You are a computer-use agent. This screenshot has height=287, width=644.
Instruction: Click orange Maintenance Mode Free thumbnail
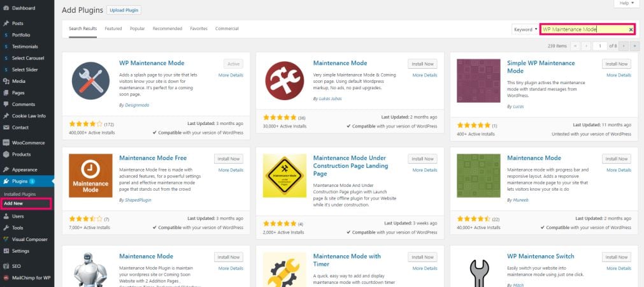click(x=90, y=175)
